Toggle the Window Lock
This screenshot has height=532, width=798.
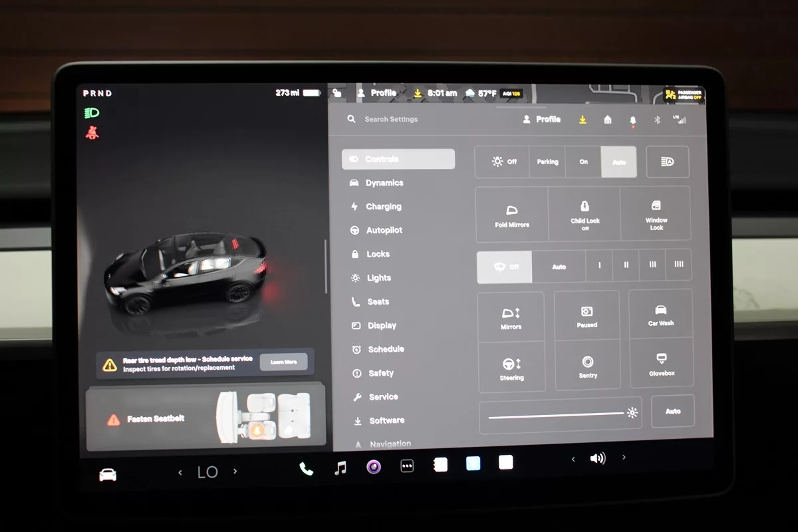pos(656,214)
